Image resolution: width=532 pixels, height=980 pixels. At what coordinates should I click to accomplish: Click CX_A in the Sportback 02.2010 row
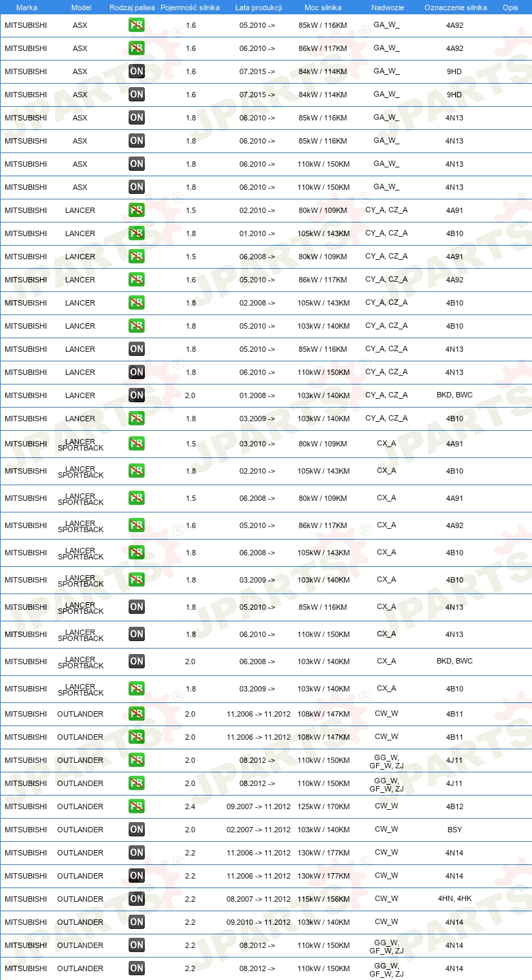click(x=386, y=471)
